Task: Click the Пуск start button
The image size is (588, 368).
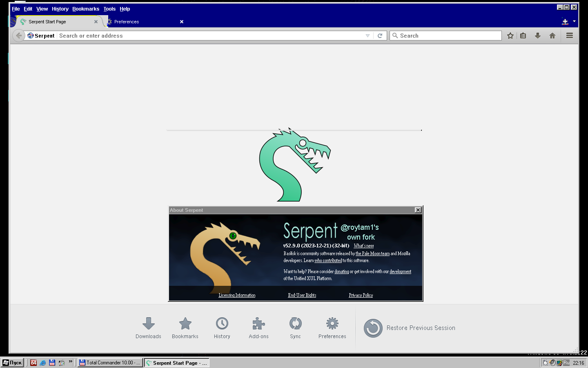Action: click(x=12, y=363)
